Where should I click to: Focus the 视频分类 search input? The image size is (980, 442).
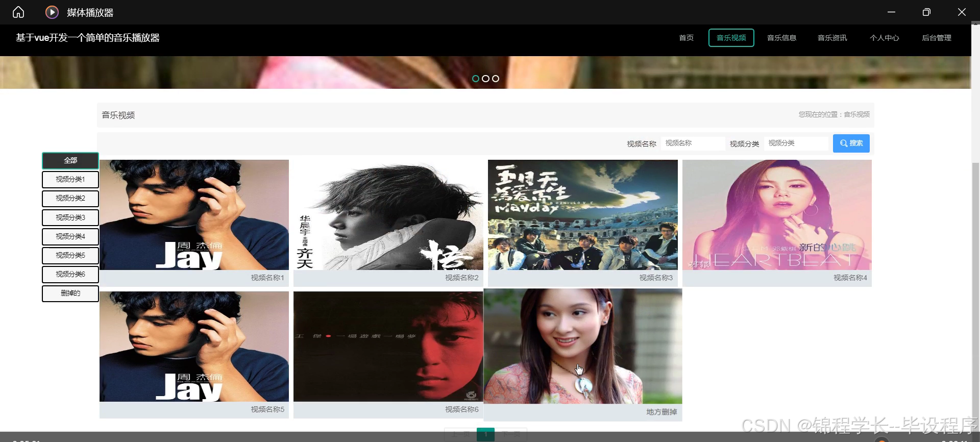point(796,143)
